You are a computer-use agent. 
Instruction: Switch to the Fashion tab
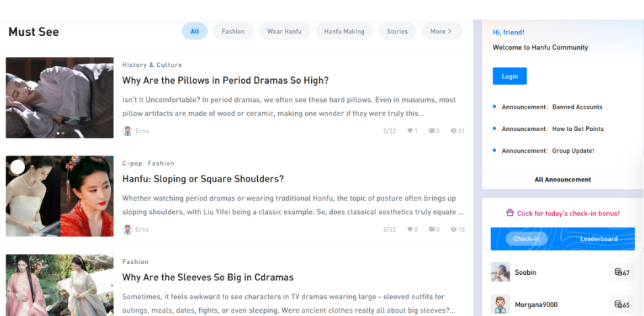[233, 31]
